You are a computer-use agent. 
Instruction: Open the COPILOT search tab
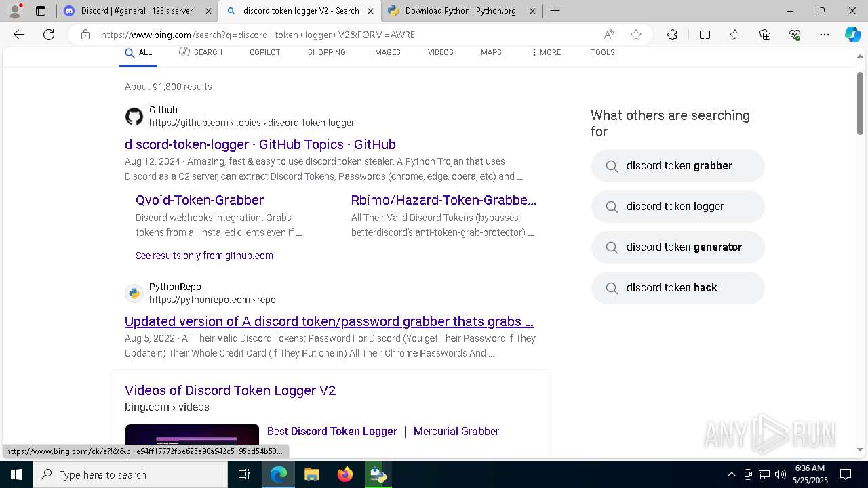pyautogui.click(x=264, y=53)
